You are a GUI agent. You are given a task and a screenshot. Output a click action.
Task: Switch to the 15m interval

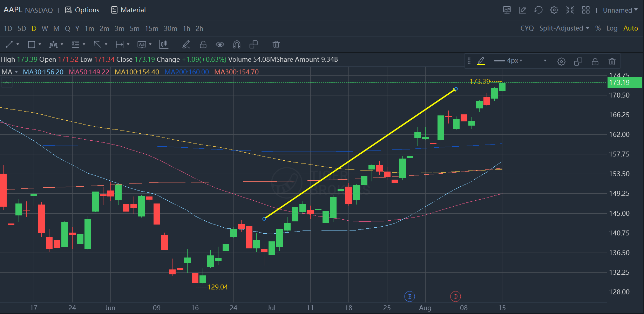click(151, 28)
